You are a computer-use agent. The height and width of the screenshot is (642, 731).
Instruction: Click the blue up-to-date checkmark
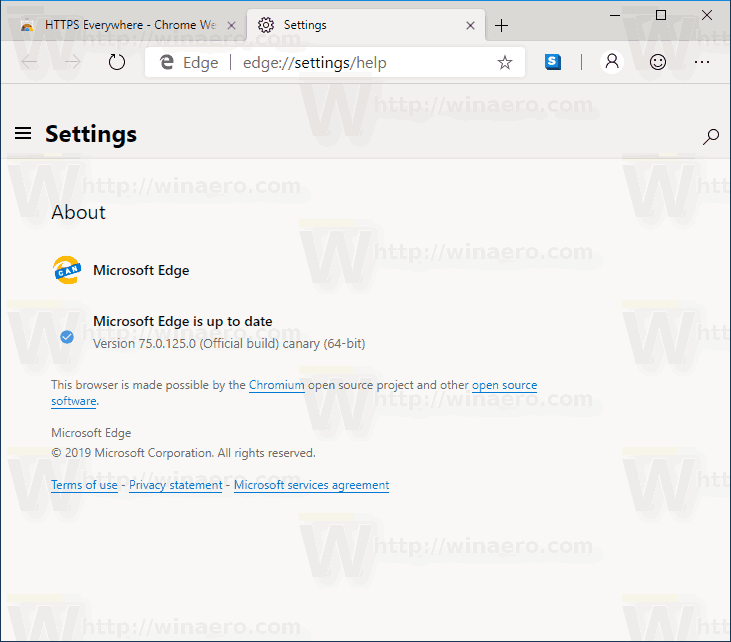(67, 337)
